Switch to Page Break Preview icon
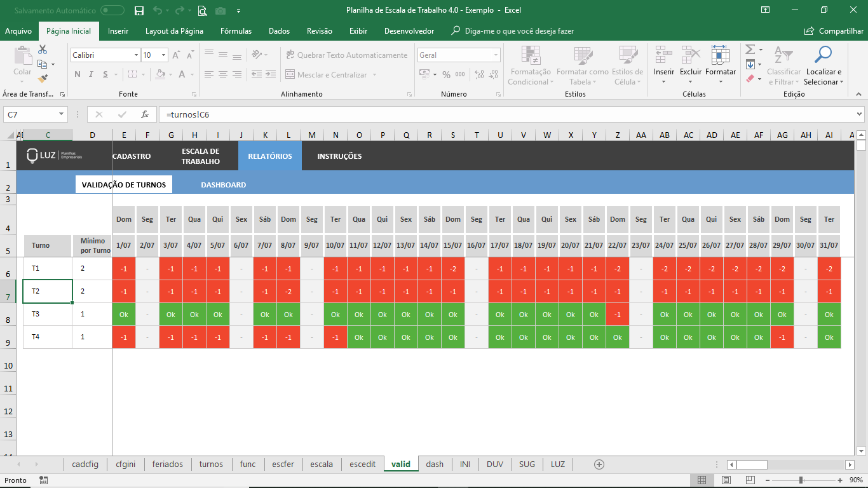The image size is (868, 488). coord(750,480)
